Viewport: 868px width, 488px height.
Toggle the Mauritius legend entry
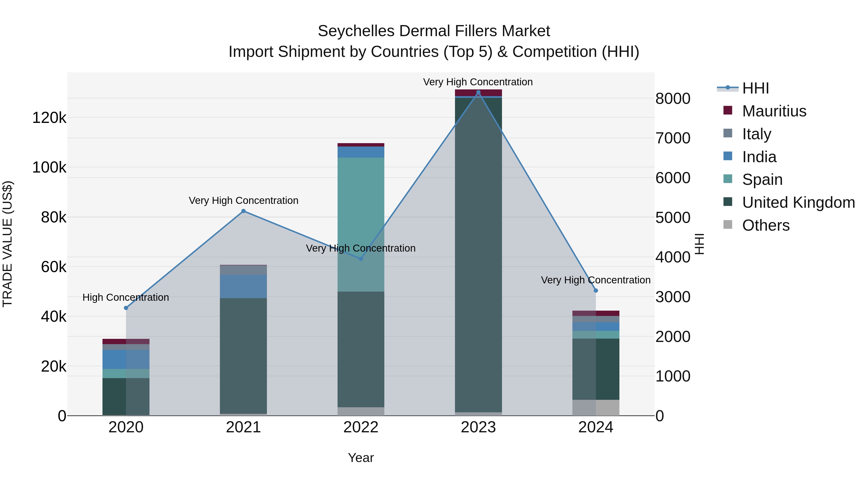765,111
